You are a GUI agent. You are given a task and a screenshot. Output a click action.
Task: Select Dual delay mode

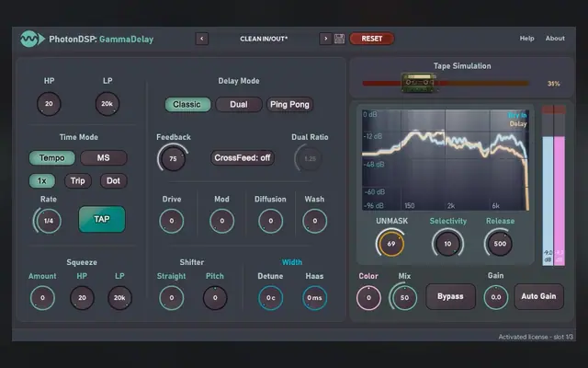239,104
